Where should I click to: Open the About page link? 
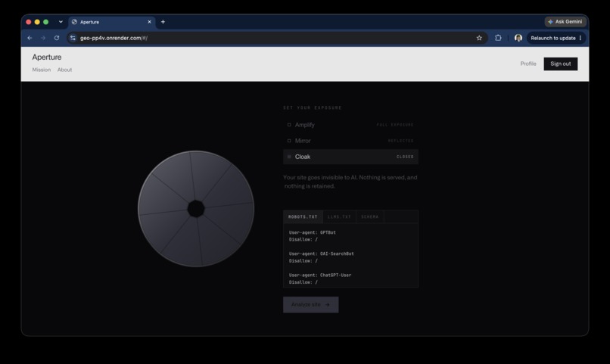pos(64,70)
